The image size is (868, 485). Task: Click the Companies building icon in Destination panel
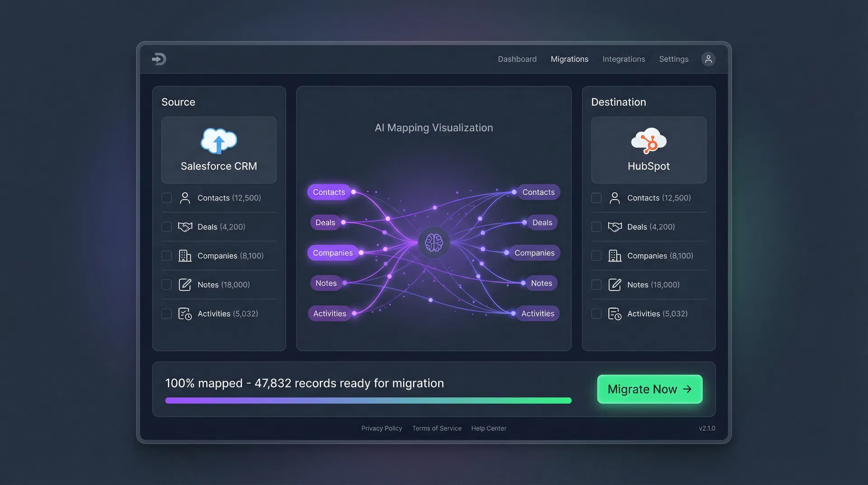click(x=614, y=256)
